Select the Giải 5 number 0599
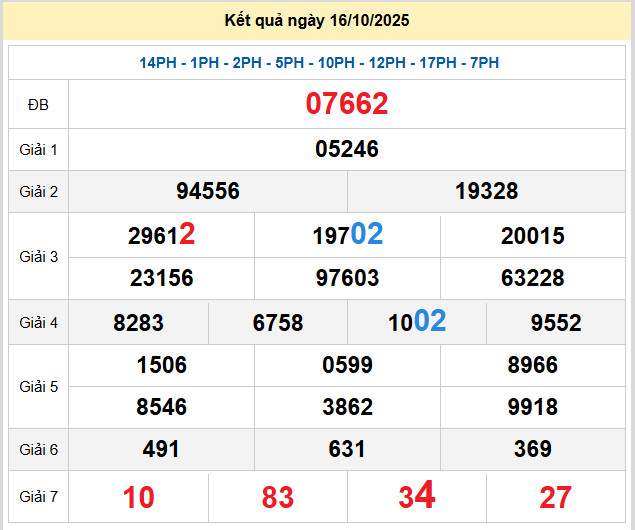Image resolution: width=635 pixels, height=530 pixels. pos(347,365)
